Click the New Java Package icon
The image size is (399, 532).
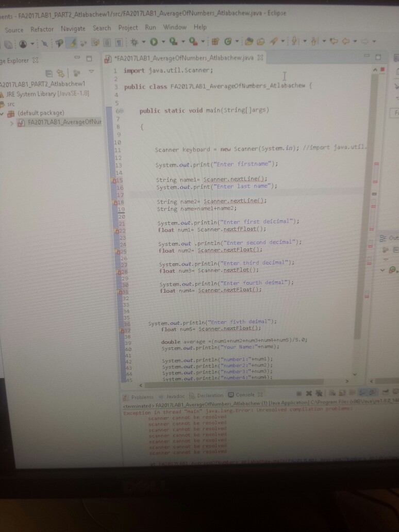pyautogui.click(x=215, y=41)
